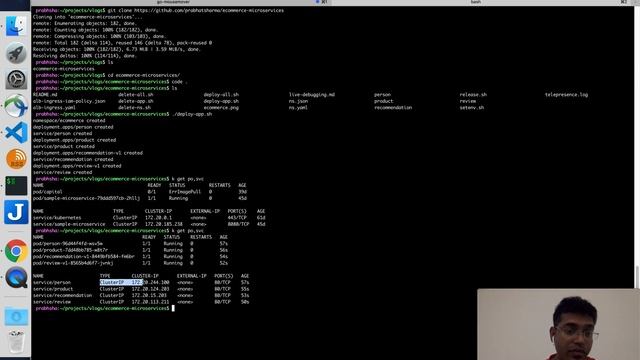This screenshot has height=360, width=640.
Task: Click IP '172.20.113.211' of service/review
Action: click(x=150, y=302)
